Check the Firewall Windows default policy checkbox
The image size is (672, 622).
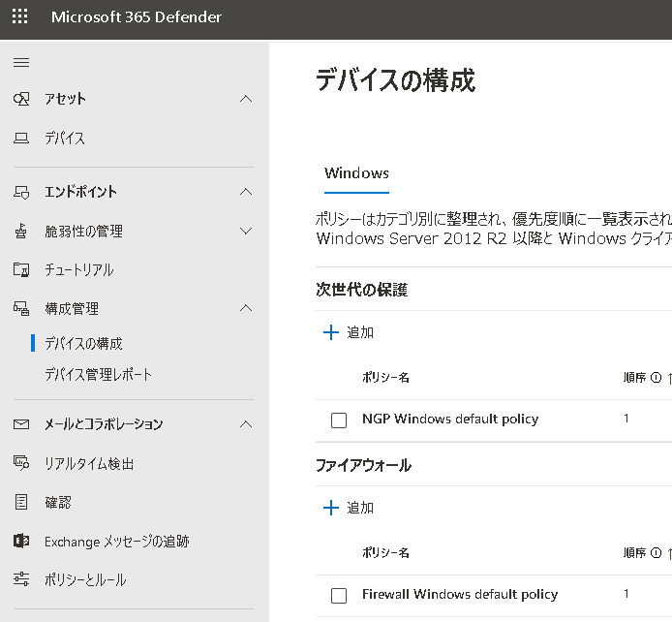[339, 595]
